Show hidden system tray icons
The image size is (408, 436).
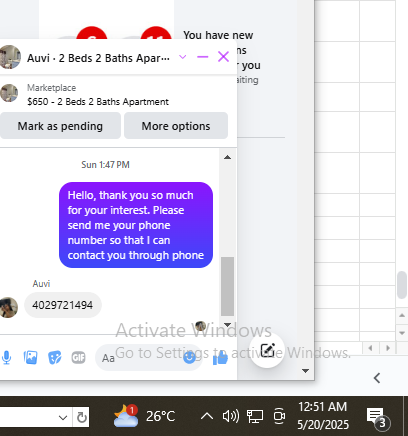tap(207, 416)
